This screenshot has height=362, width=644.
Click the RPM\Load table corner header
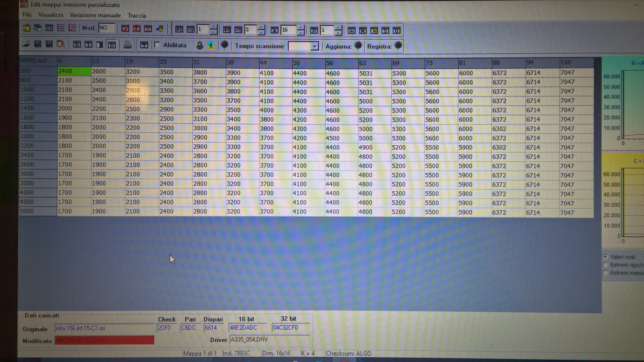(38, 61)
